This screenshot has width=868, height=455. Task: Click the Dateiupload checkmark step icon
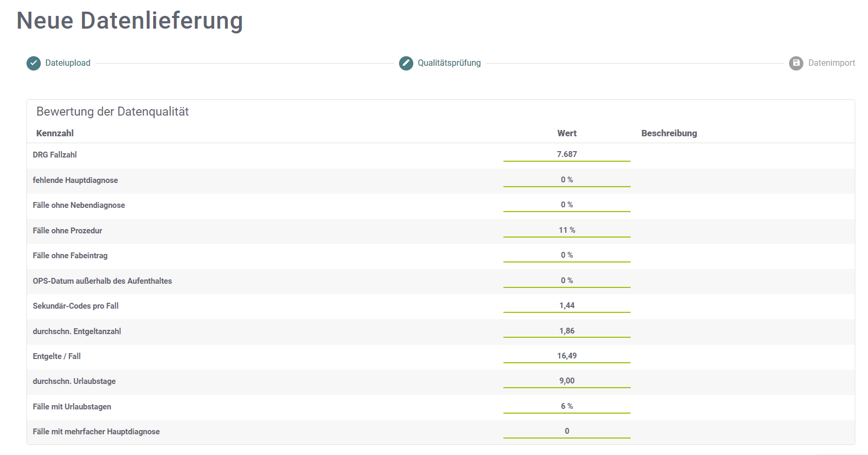[33, 63]
